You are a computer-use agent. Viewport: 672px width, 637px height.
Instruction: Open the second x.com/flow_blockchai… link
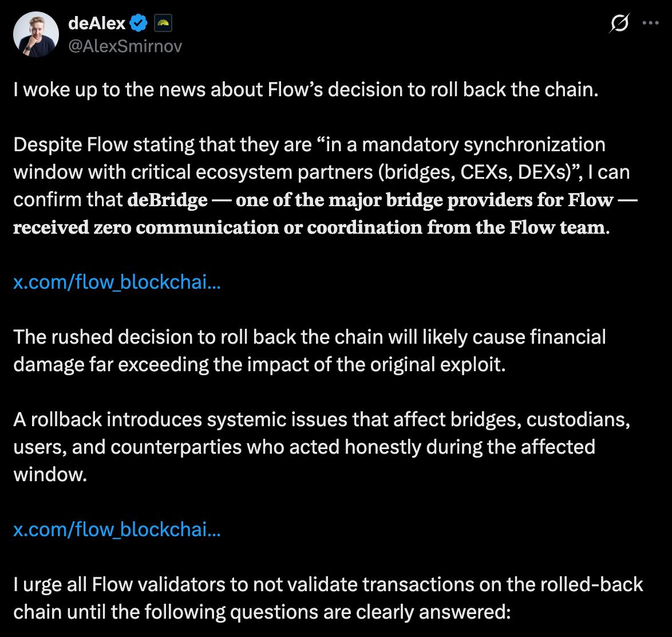pyautogui.click(x=116, y=530)
